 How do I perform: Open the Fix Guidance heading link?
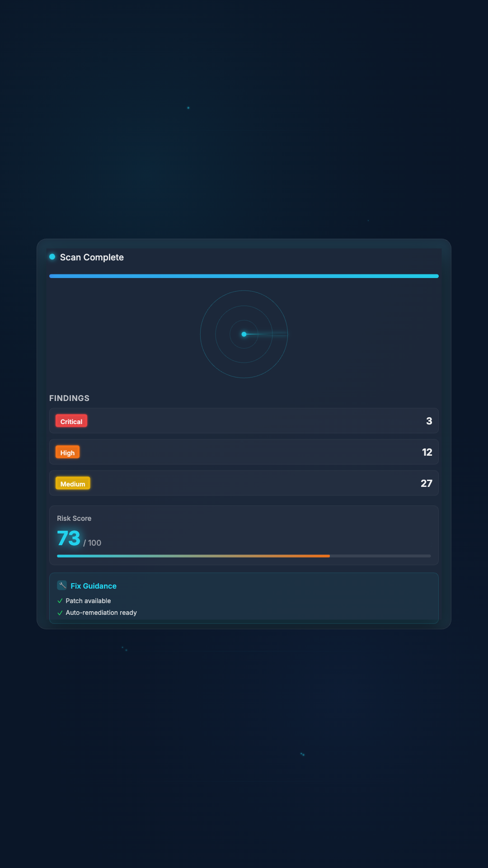94,586
